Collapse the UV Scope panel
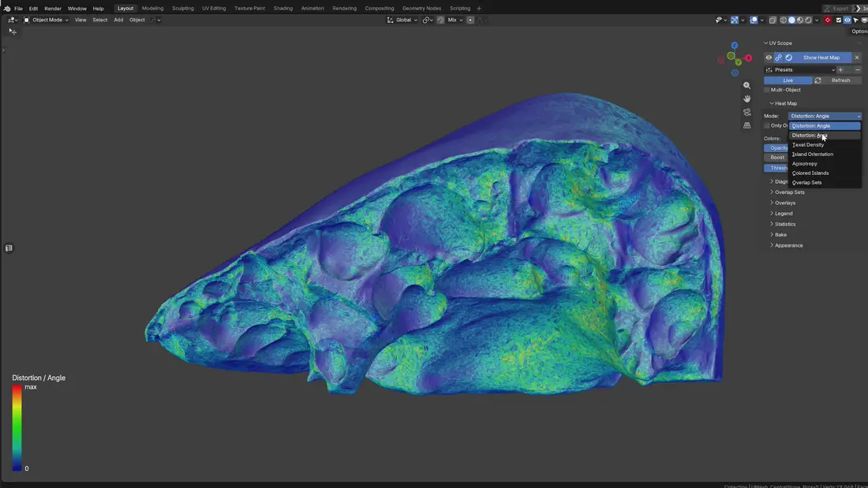868x488 pixels. 778,43
